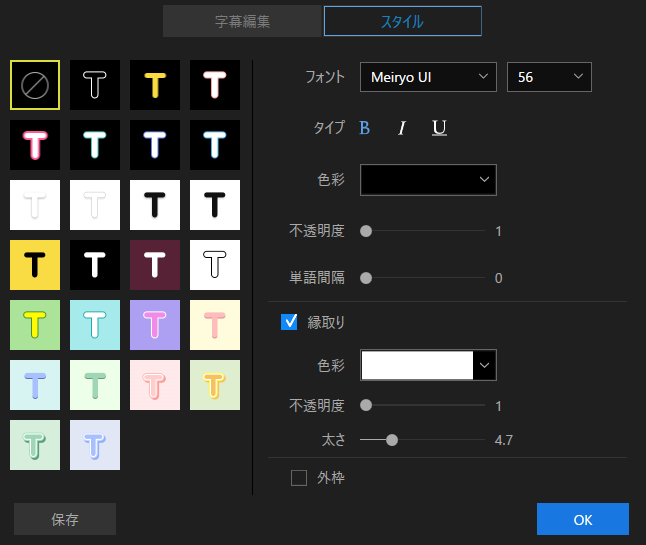Image resolution: width=646 pixels, height=545 pixels.
Task: Adjust the text 不透明度 slider handle
Action: coord(366,231)
